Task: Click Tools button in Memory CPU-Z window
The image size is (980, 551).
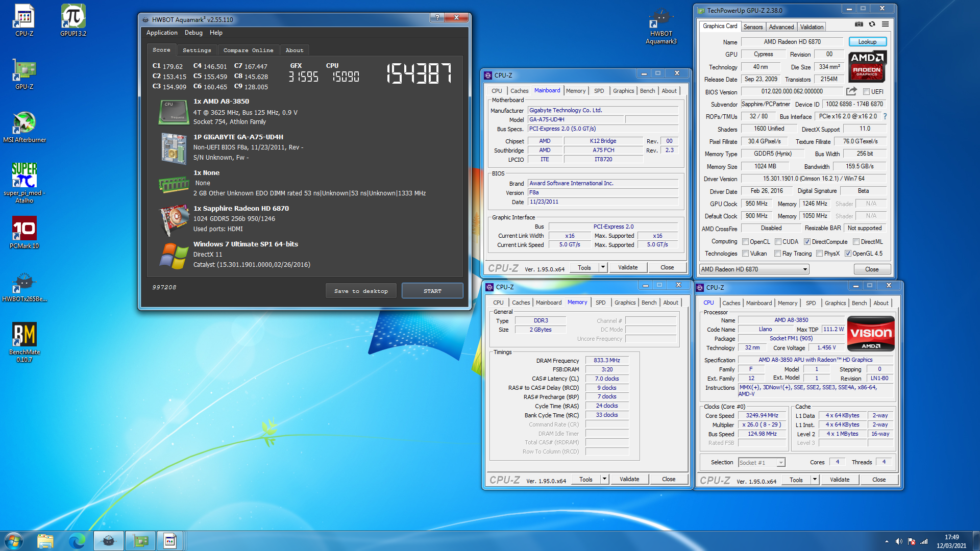Action: [x=585, y=479]
